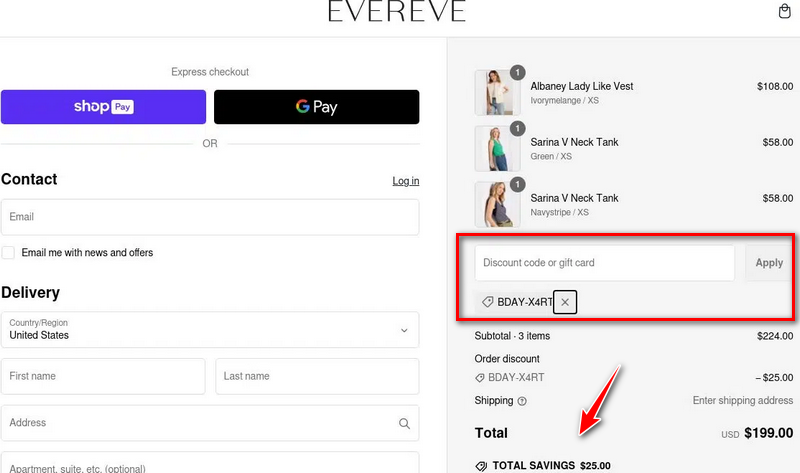Click the Log in link
The height and width of the screenshot is (473, 800).
pos(405,181)
